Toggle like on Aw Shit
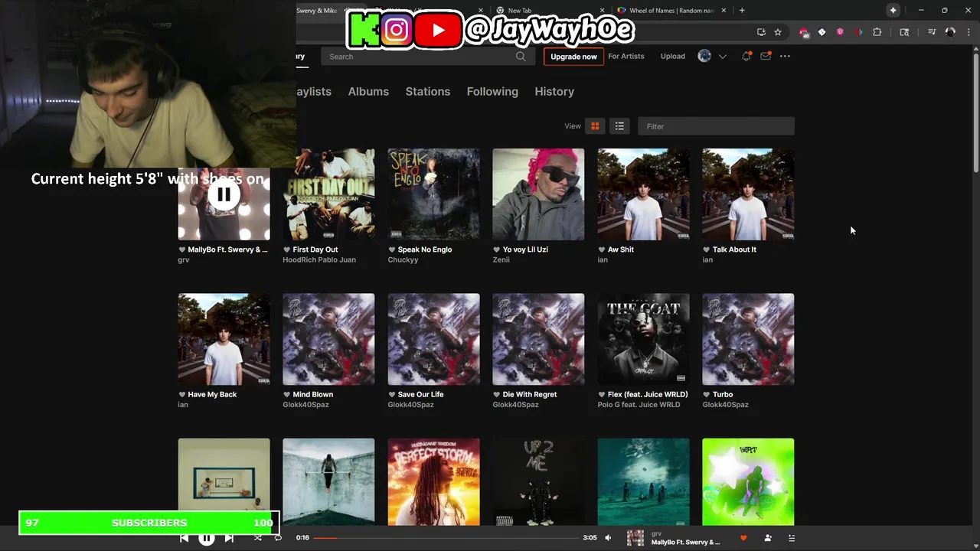 pos(601,249)
